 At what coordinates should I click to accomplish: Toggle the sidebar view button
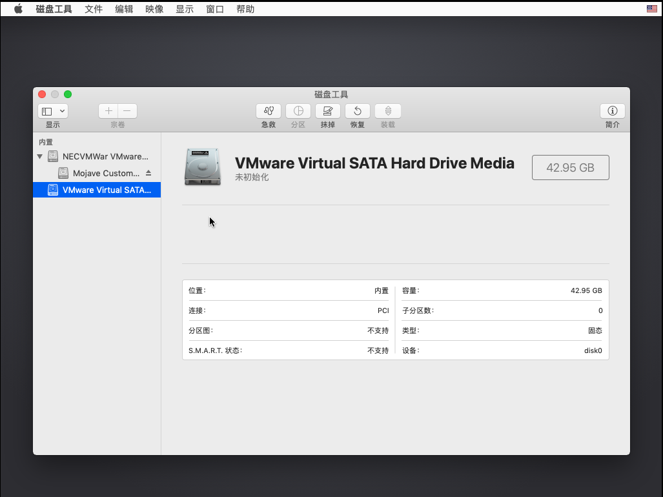pos(47,111)
